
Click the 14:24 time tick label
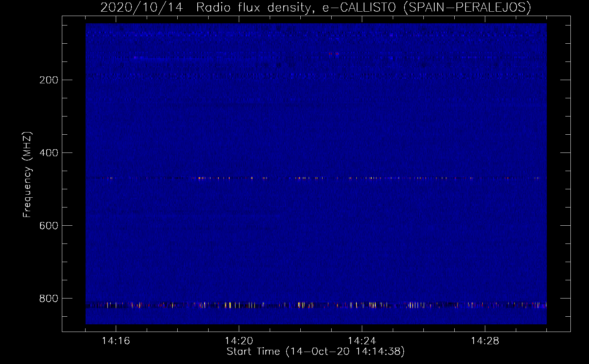(362, 341)
